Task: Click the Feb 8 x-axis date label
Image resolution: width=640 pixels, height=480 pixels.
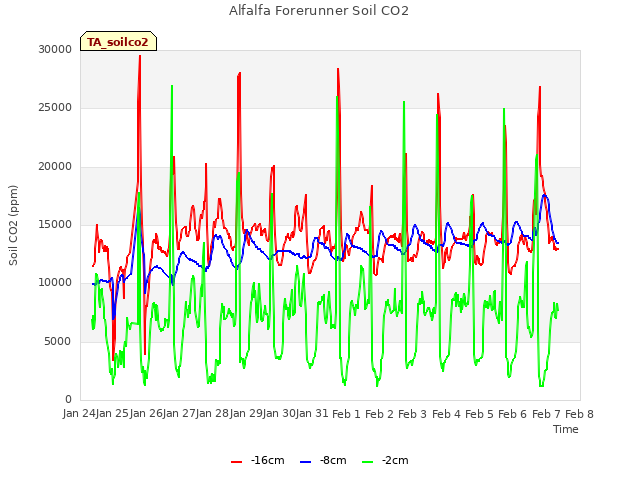Action: [579, 414]
